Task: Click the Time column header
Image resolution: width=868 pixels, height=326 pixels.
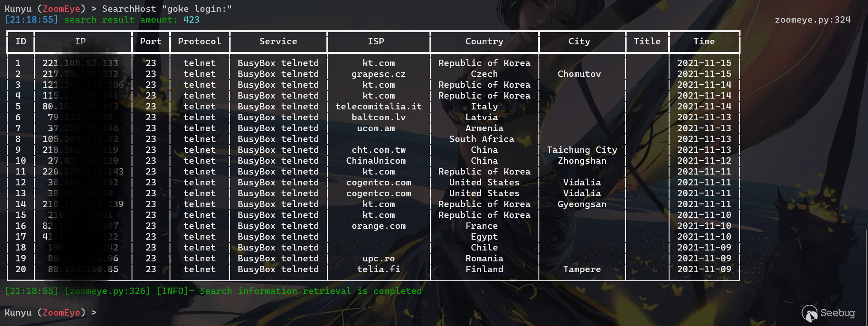Action: tap(704, 42)
